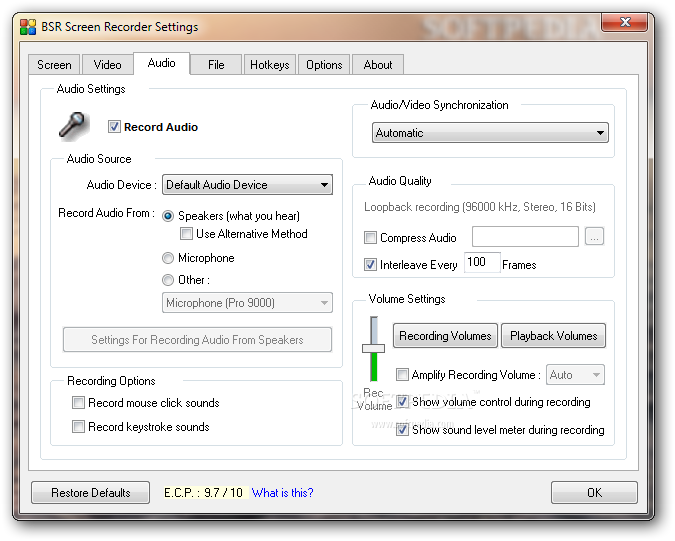Click the Compress Audio codec text field
Viewport: 675px width, 541px height.
coord(525,236)
